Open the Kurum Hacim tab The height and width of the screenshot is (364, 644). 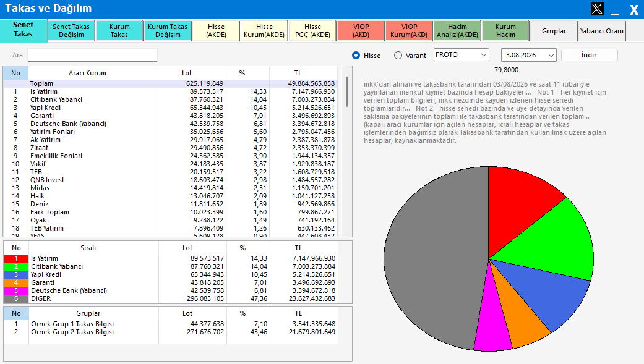click(505, 31)
